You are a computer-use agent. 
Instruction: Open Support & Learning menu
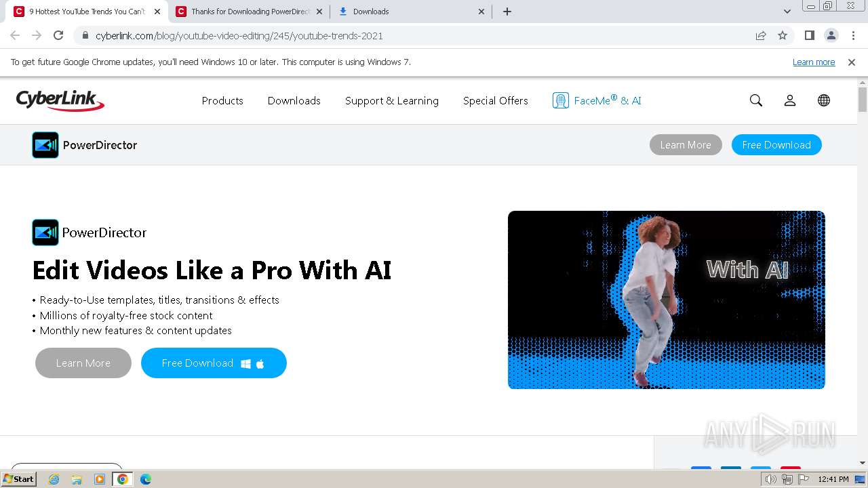[392, 101]
